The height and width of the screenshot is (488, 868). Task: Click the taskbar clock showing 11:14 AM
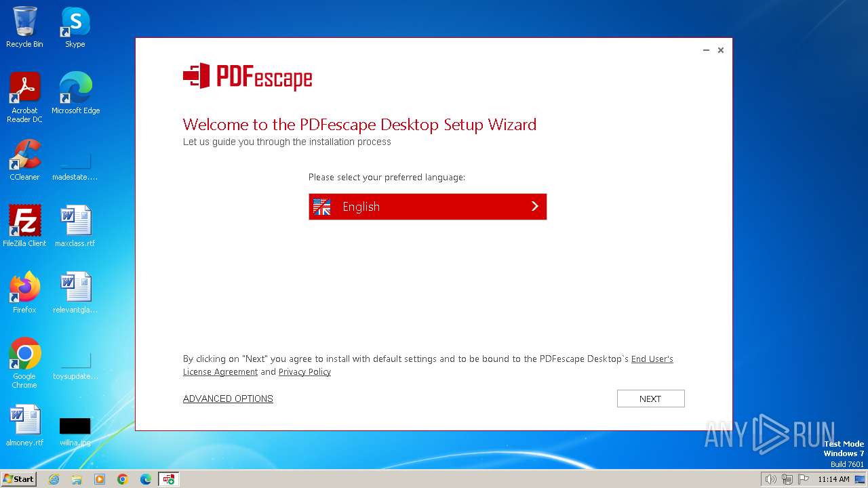833,479
